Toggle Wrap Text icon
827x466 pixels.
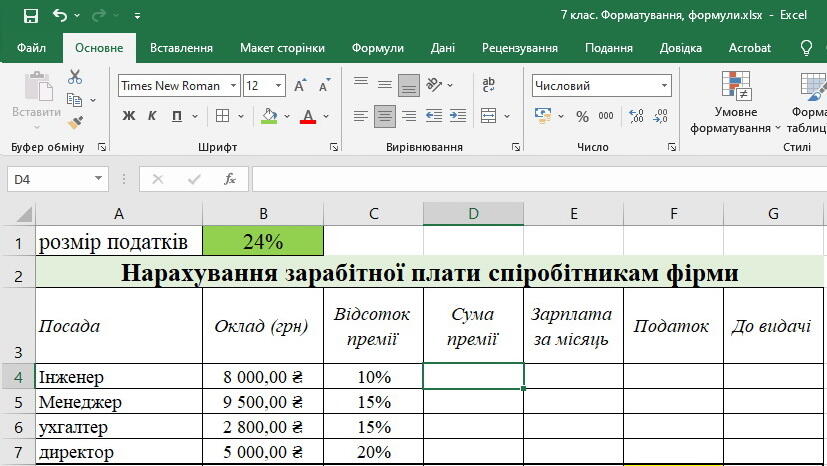click(x=488, y=84)
